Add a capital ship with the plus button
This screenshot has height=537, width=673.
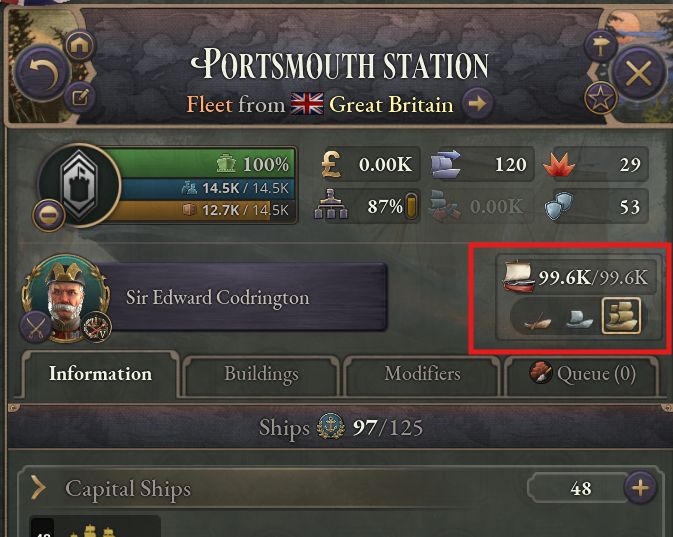tap(640, 488)
